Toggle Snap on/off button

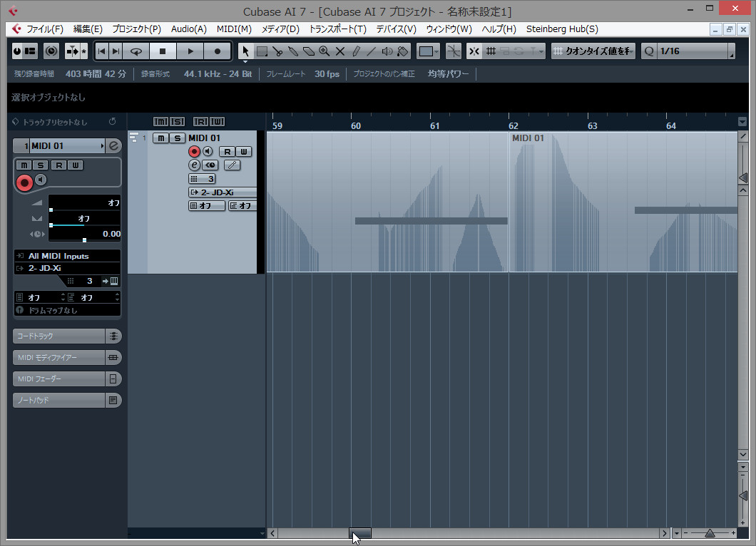(474, 51)
